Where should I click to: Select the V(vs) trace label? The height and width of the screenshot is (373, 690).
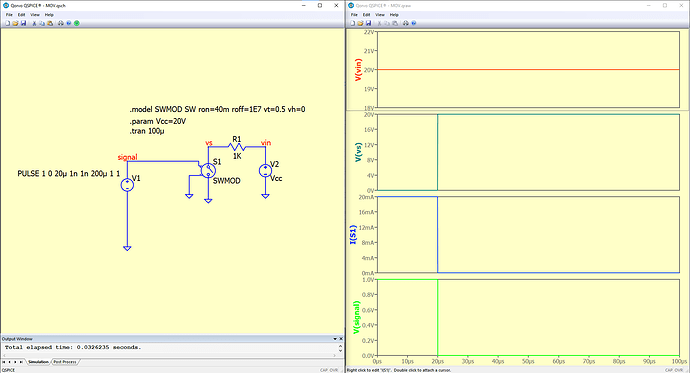(358, 152)
